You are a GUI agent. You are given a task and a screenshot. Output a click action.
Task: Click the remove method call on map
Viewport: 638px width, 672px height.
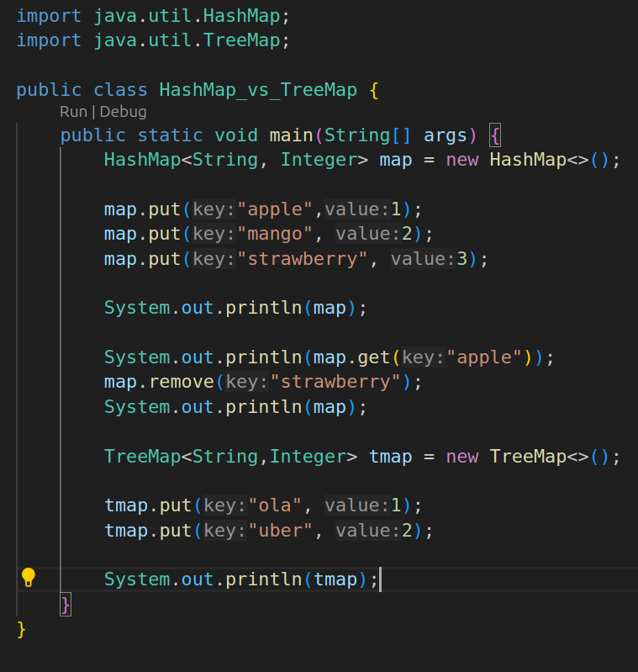[182, 383]
